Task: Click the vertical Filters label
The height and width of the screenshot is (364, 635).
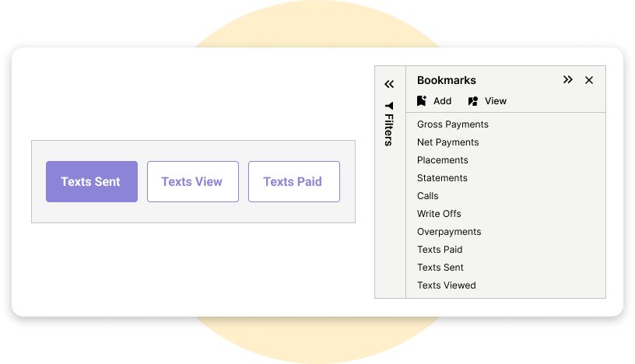Action: coord(389,130)
